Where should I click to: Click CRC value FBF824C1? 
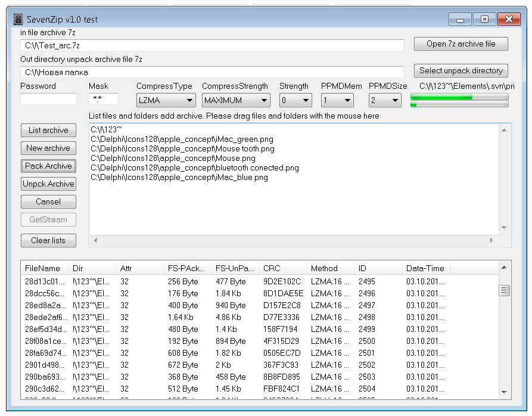281,389
